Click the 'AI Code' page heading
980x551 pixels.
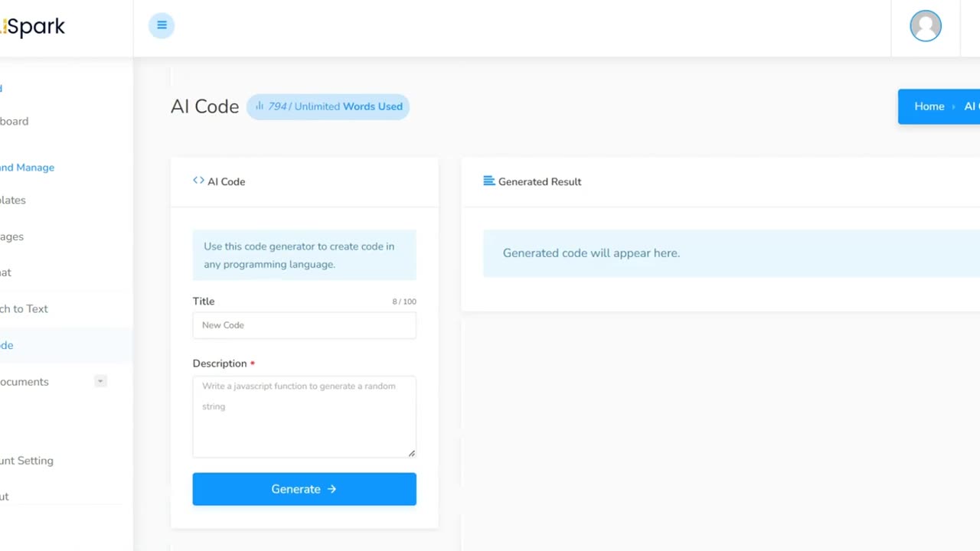204,106
